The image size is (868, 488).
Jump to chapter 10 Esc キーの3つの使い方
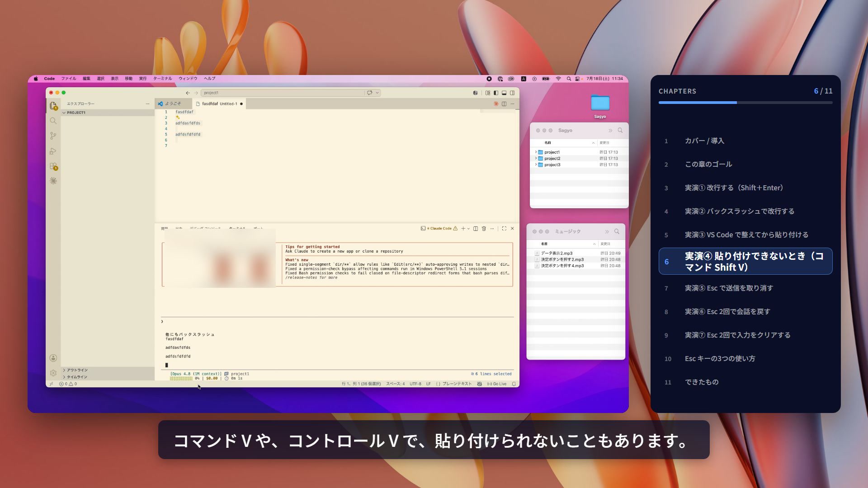click(x=745, y=359)
